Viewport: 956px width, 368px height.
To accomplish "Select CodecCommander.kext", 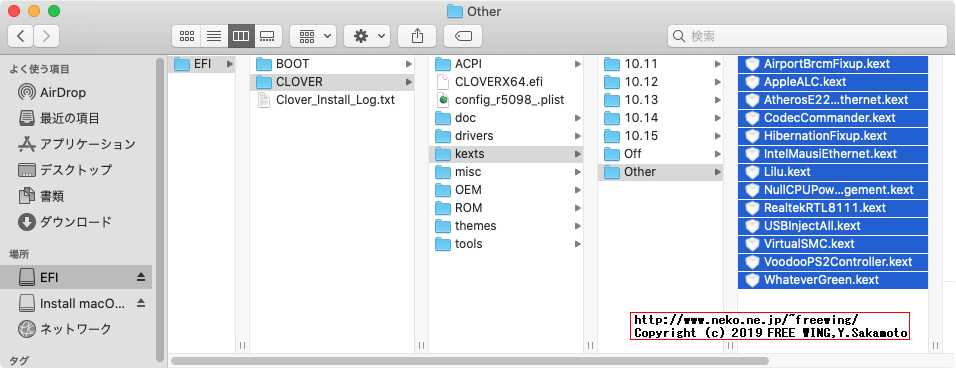I will click(833, 118).
